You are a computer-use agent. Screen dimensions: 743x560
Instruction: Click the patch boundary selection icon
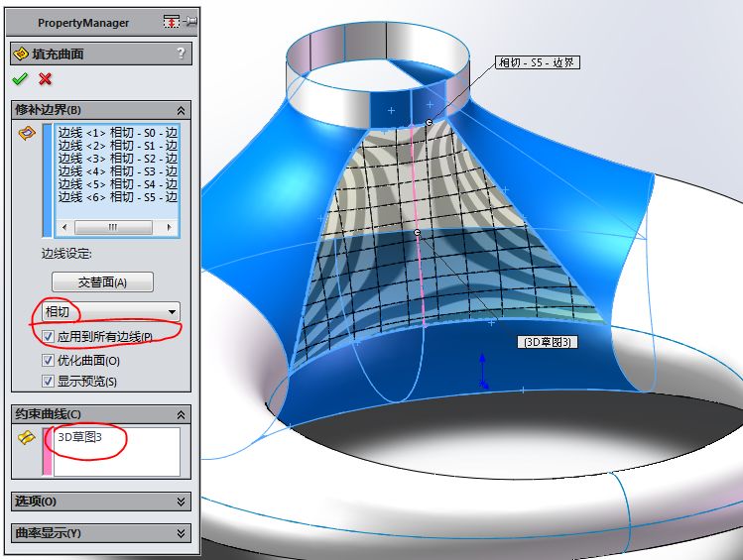[x=27, y=134]
